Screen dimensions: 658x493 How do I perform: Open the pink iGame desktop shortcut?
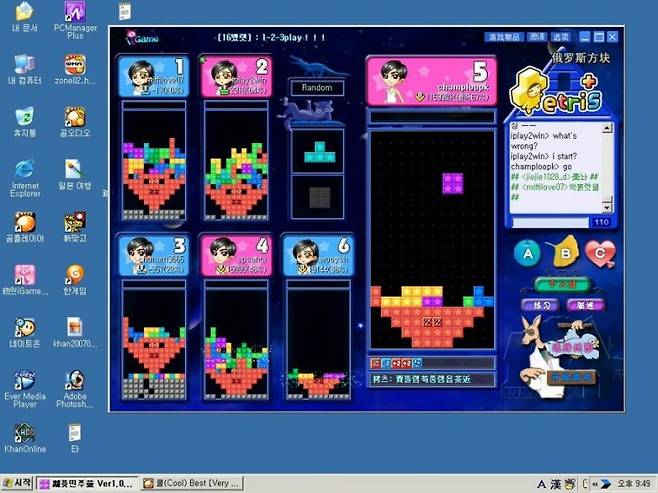coord(25,280)
